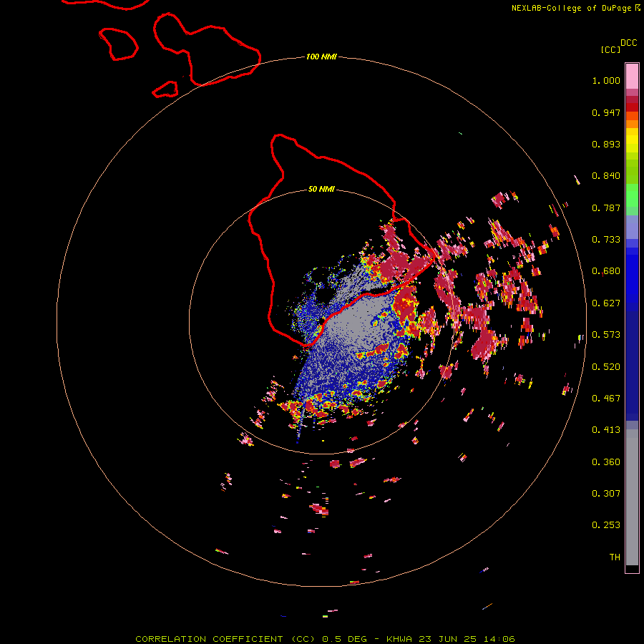This screenshot has height=644, width=644.
Task: Click the 0.520 color scale value
Action: click(606, 367)
